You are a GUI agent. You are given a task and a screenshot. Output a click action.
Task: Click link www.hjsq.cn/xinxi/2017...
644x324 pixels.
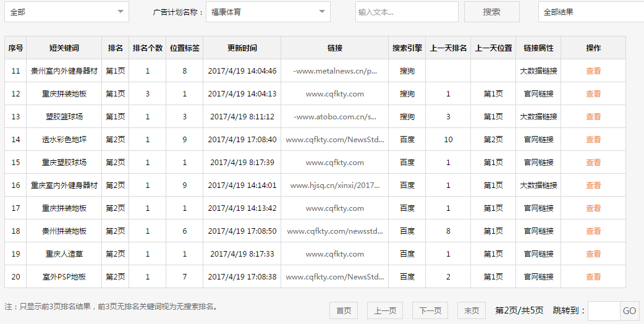point(335,185)
